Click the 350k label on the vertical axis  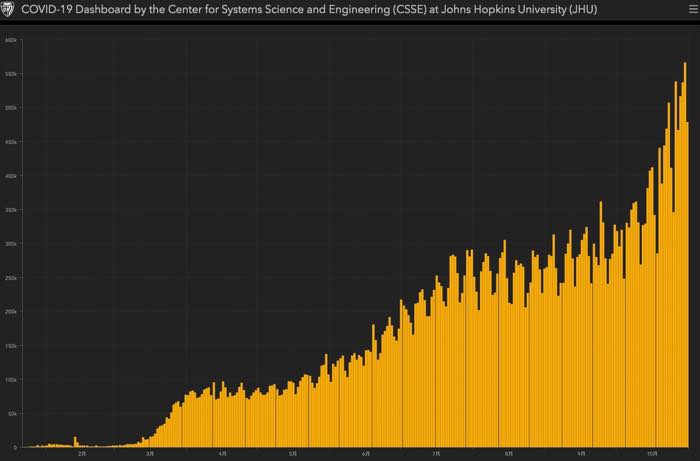[11, 210]
